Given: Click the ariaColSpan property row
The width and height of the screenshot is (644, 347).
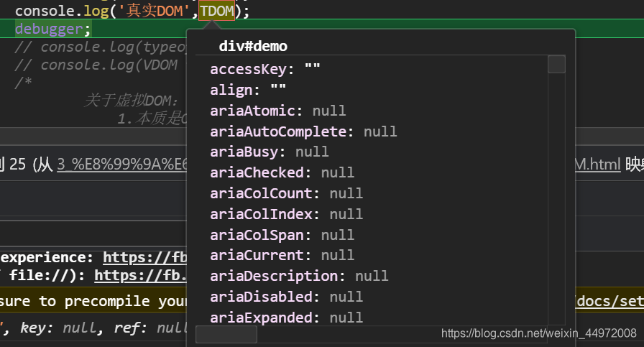Looking at the screenshot, I should pos(282,235).
